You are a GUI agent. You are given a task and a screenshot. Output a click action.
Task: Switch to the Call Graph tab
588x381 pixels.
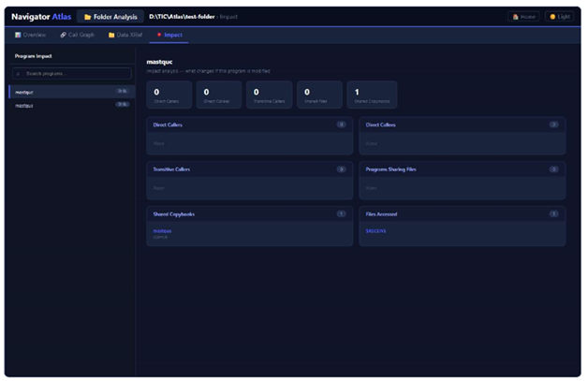coord(78,35)
